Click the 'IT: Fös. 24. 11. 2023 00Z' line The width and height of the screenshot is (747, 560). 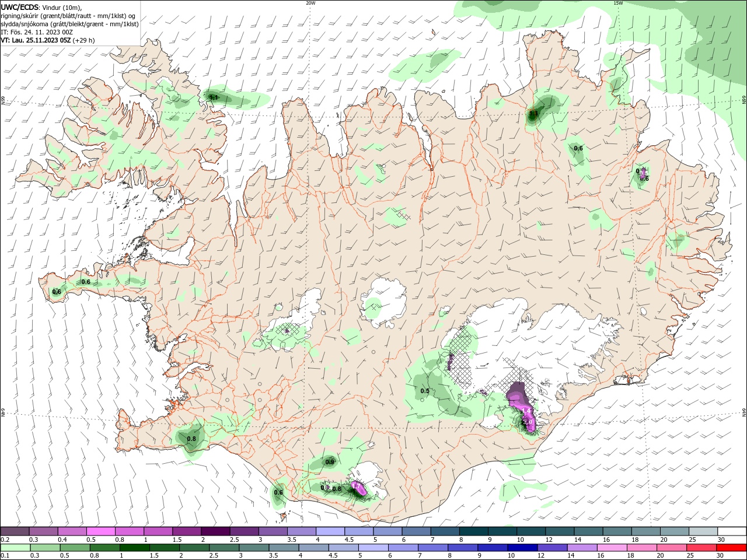(37, 32)
